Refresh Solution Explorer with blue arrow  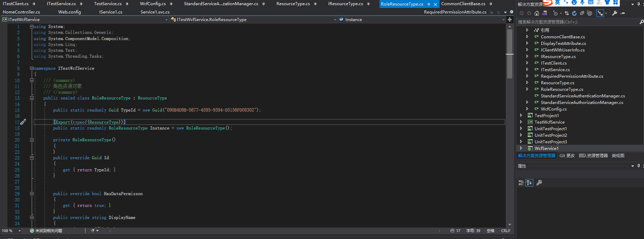pos(574,13)
